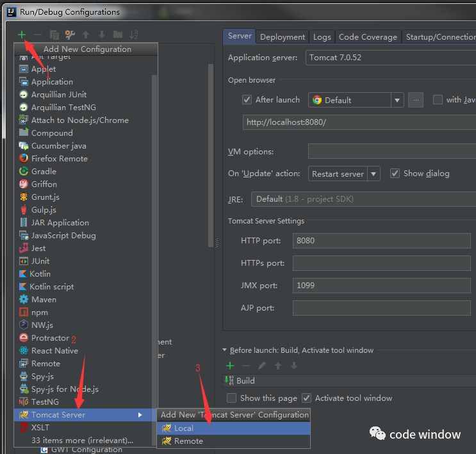
Task: Click edit pencil icon under Before launch
Action: pyautogui.click(x=262, y=366)
